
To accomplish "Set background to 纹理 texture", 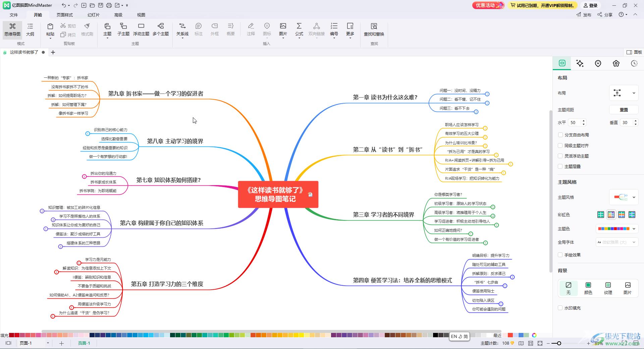I will [x=608, y=288].
